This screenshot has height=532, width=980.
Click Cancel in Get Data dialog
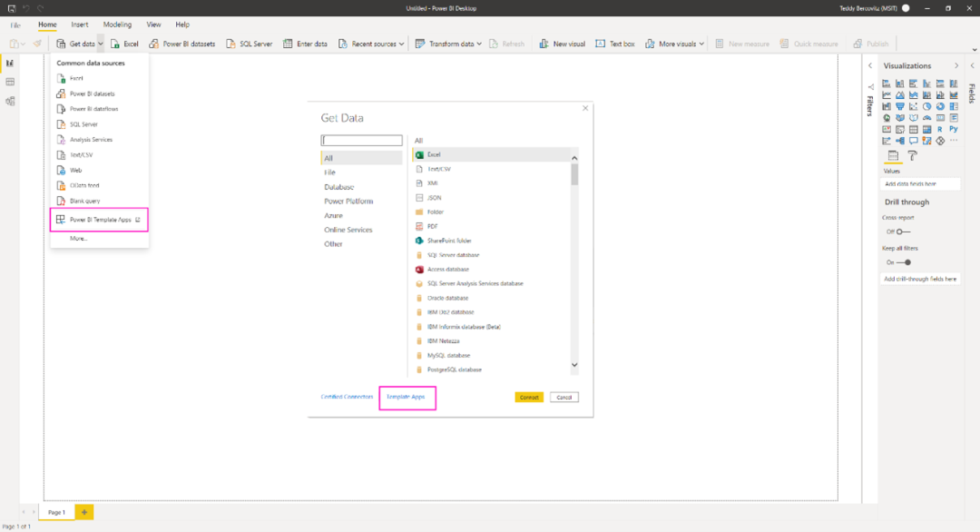point(563,397)
